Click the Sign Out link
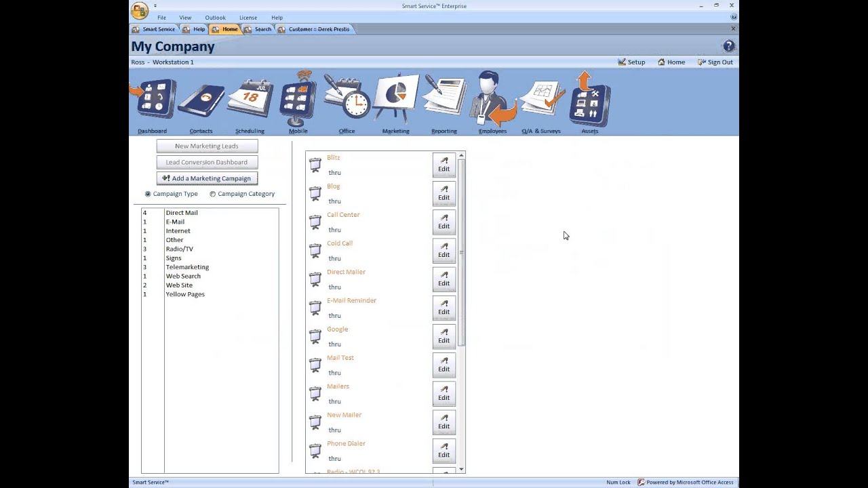Screen dimensions: 868x488 [x=715, y=62]
